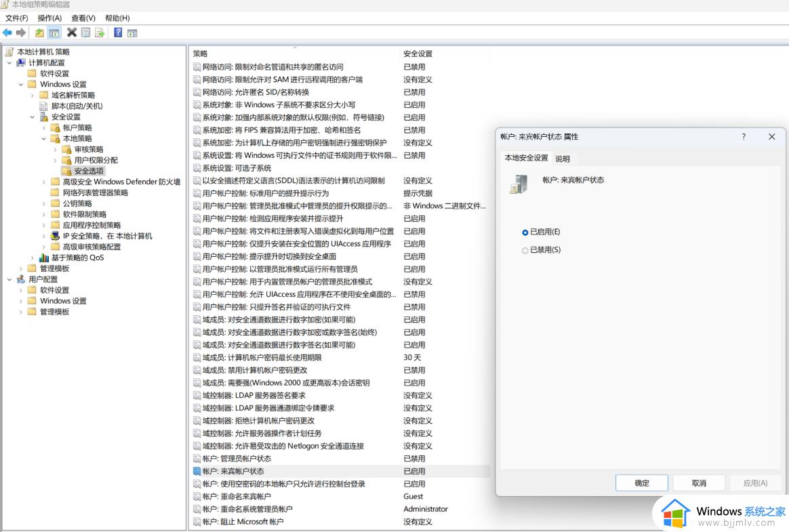Screen dimensions: 789x532
Task: Click the dialog's ? help icon
Action: click(744, 137)
